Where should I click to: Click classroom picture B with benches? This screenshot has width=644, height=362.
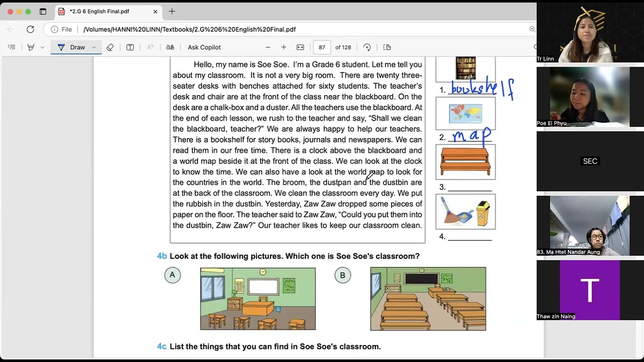coord(428,299)
